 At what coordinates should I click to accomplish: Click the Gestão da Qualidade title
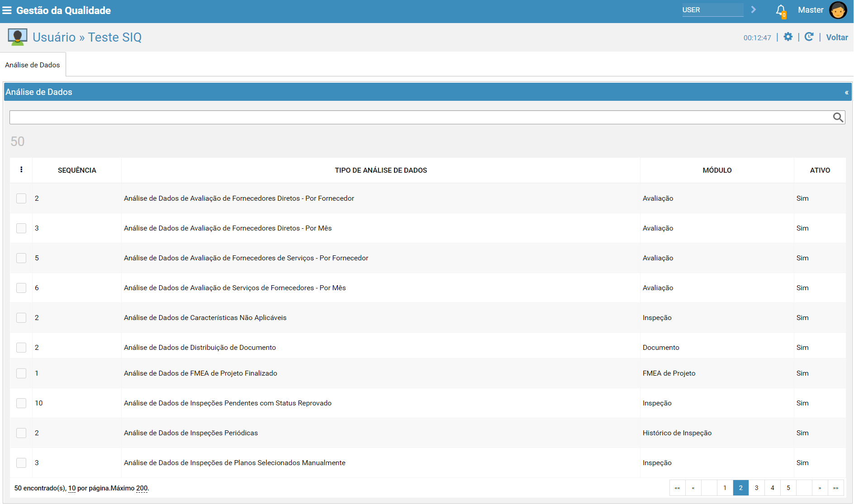click(x=63, y=10)
